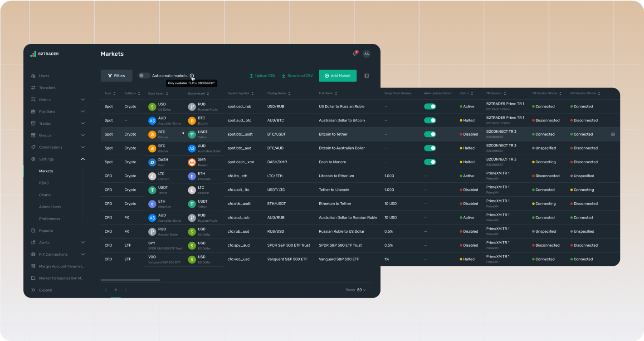This screenshot has height=341, width=644.
Task: Click the Add Market button
Action: [337, 76]
